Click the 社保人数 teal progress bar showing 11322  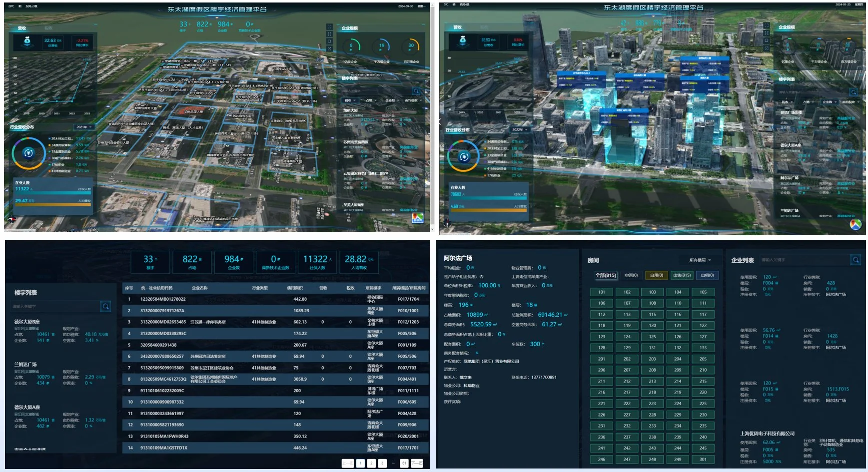53,192
